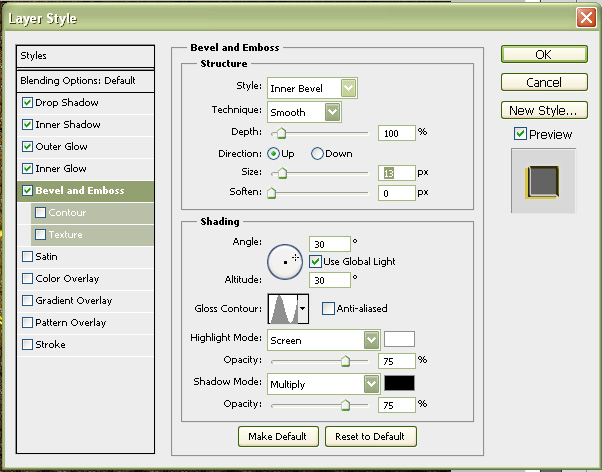This screenshot has height=472, width=602.
Task: Uncheck Use Global Light
Action: [315, 262]
